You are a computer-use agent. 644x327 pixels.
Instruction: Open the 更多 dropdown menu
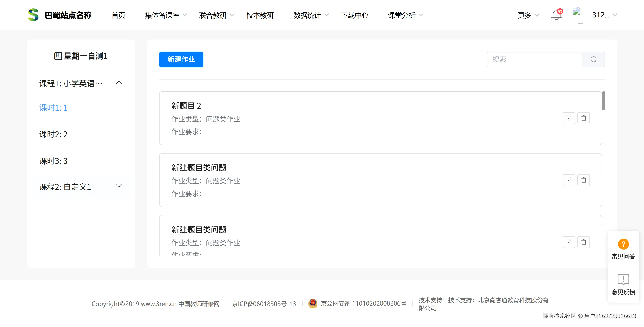(x=528, y=15)
